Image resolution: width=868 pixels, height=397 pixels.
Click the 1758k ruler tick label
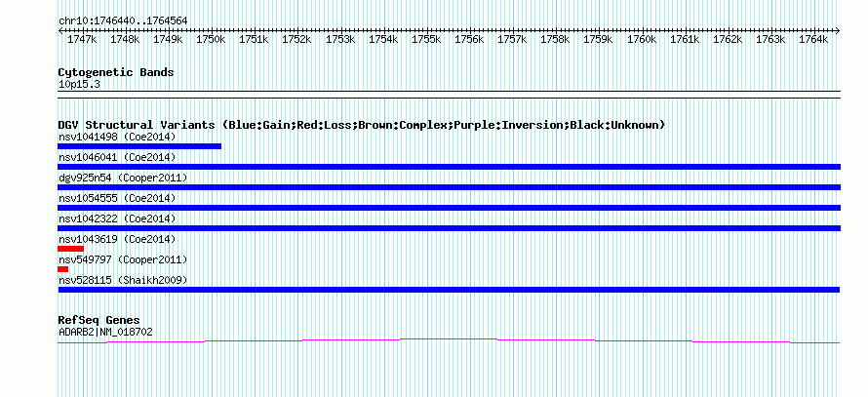point(555,39)
